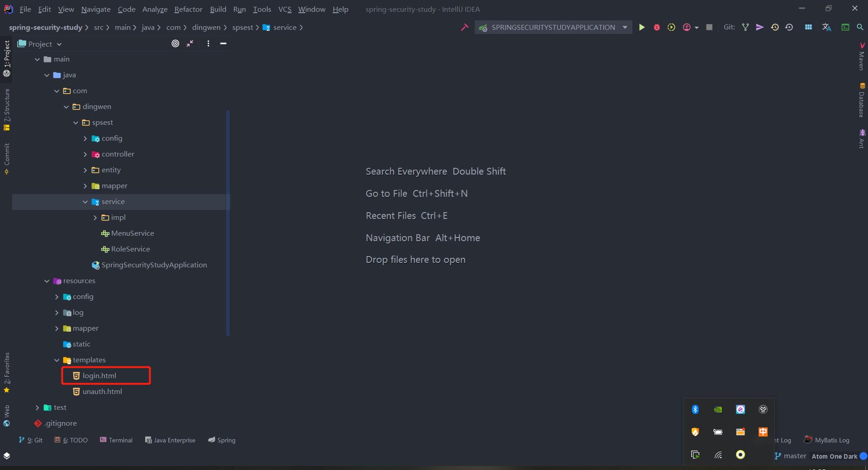Collapse the service package
The height and width of the screenshot is (470, 868).
[x=85, y=202]
